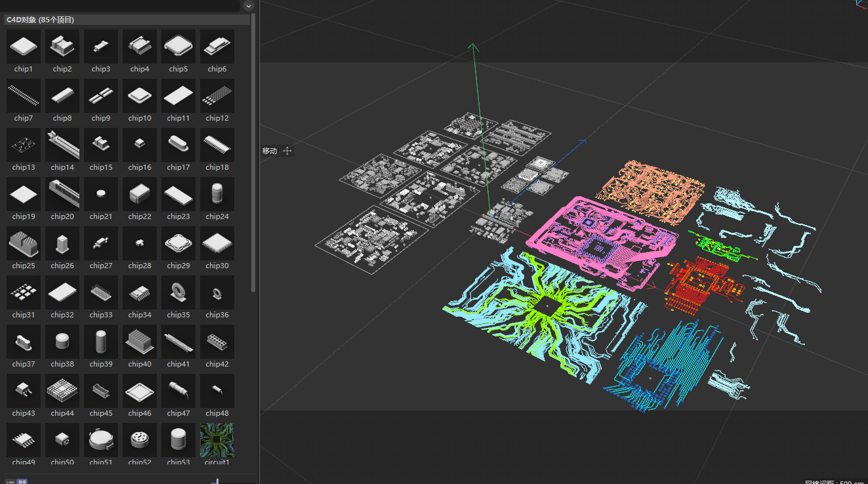Select the chip27 thumbnail
The image size is (868, 484).
[101, 243]
